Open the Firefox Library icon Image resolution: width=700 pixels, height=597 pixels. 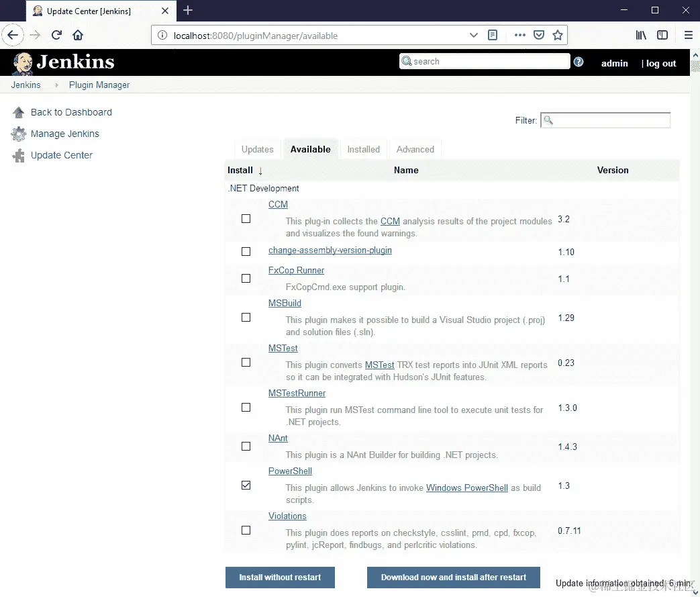click(x=641, y=35)
